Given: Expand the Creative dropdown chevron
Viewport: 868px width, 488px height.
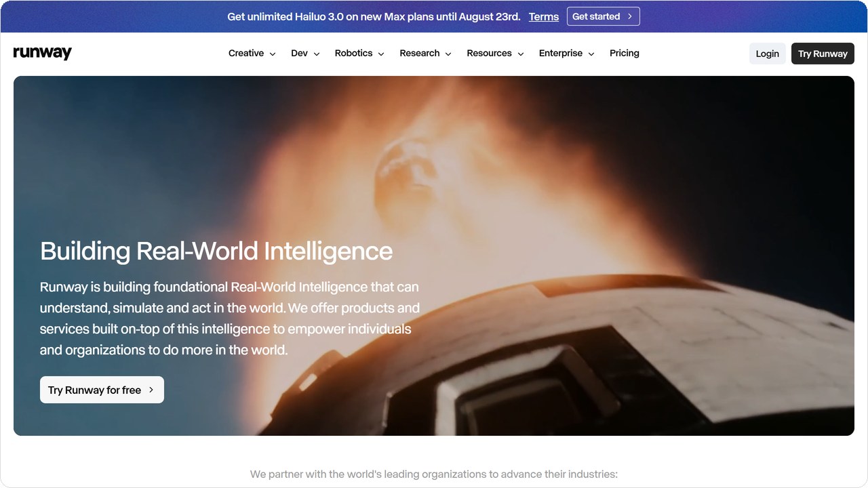Looking at the screenshot, I should pyautogui.click(x=273, y=54).
